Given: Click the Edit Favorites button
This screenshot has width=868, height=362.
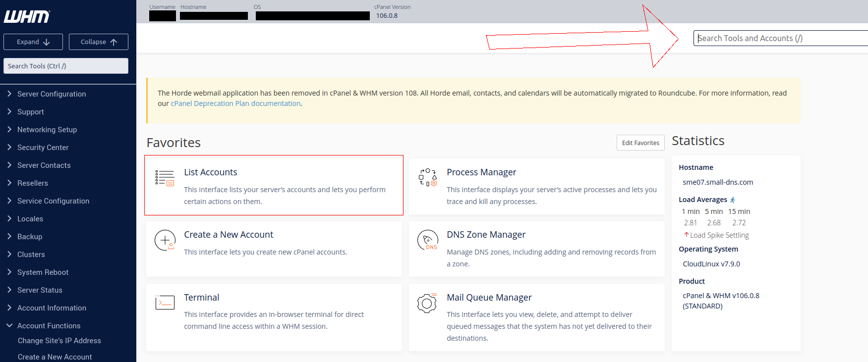Looking at the screenshot, I should tap(640, 143).
